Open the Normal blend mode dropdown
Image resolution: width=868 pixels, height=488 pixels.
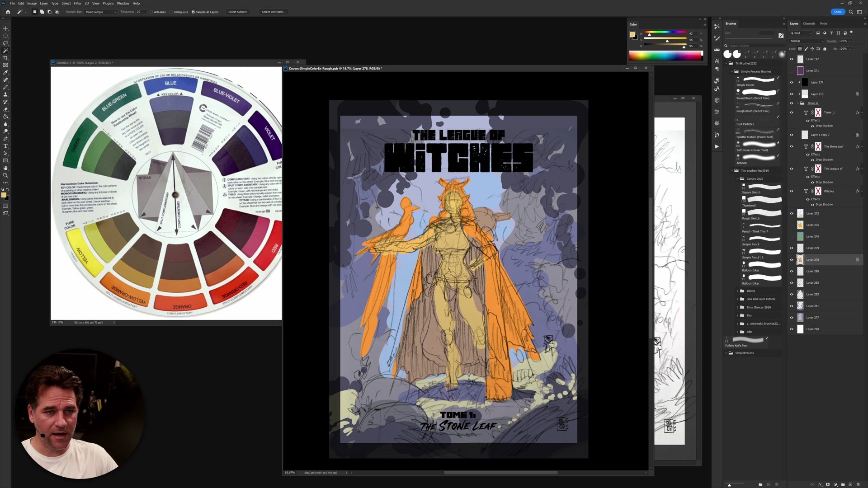(807, 41)
